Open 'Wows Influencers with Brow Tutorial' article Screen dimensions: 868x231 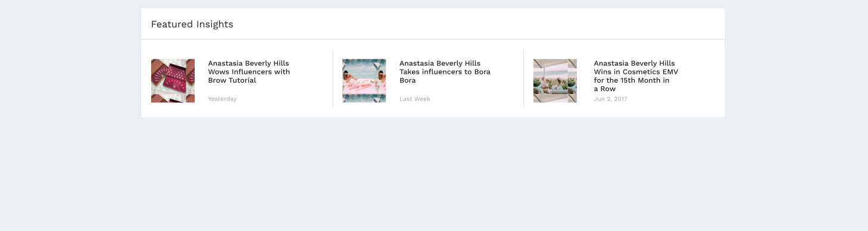249,71
